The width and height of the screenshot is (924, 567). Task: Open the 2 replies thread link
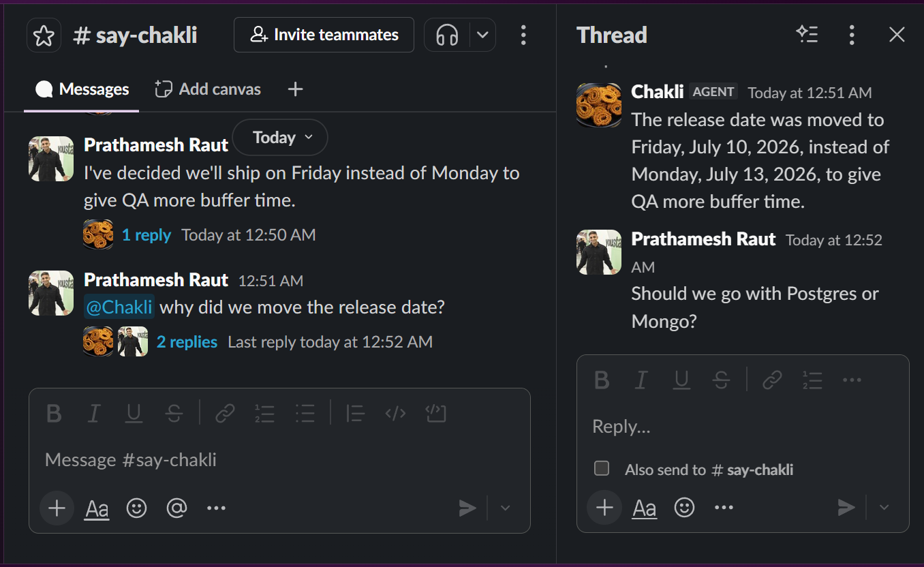pyautogui.click(x=187, y=342)
